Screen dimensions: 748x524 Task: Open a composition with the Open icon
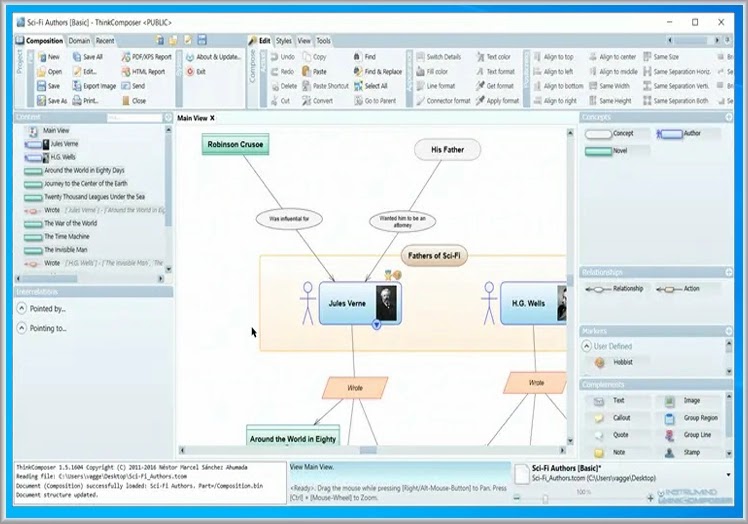tap(42, 72)
